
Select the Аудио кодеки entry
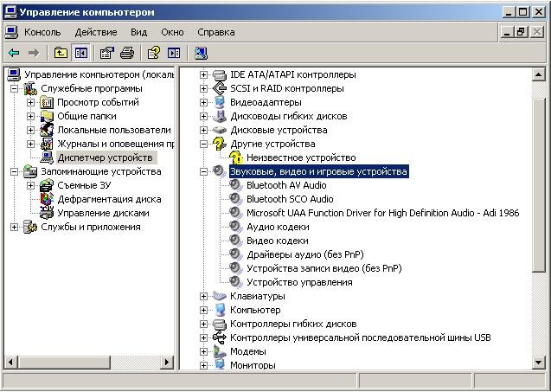click(278, 227)
